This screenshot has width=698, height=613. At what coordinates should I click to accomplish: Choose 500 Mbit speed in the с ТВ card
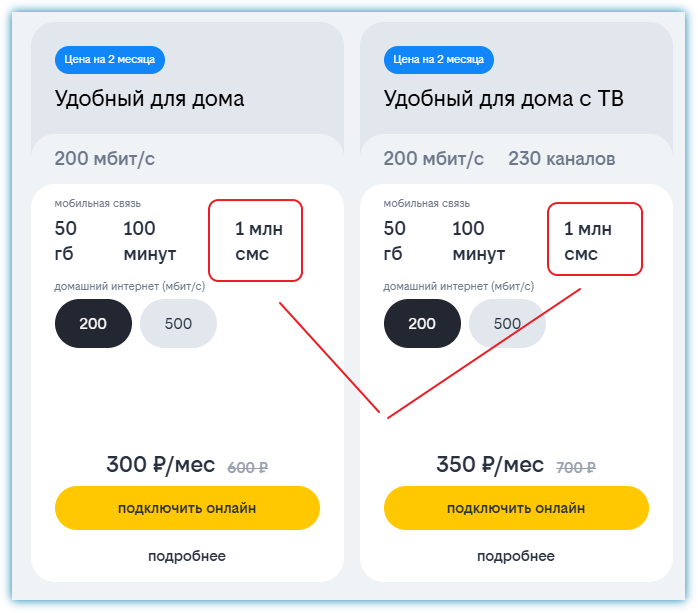507,324
